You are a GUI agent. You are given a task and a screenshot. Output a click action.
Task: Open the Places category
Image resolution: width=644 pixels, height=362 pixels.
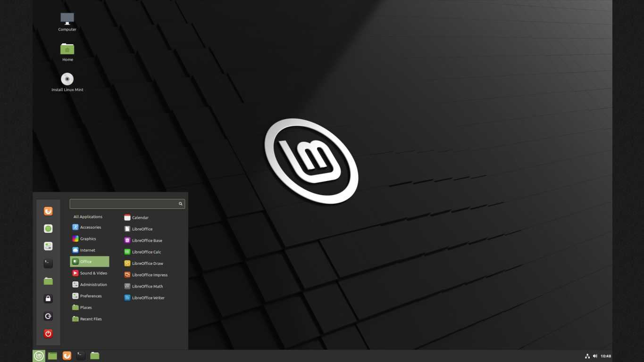[x=90, y=307]
